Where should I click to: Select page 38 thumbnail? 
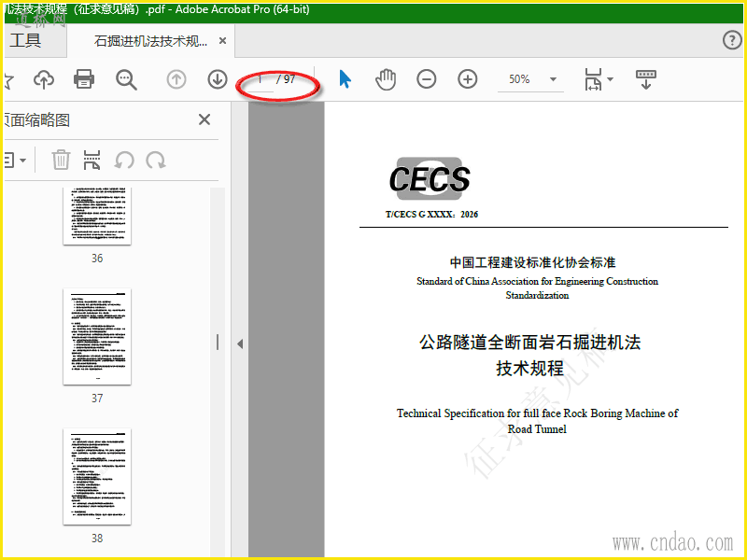click(97, 477)
